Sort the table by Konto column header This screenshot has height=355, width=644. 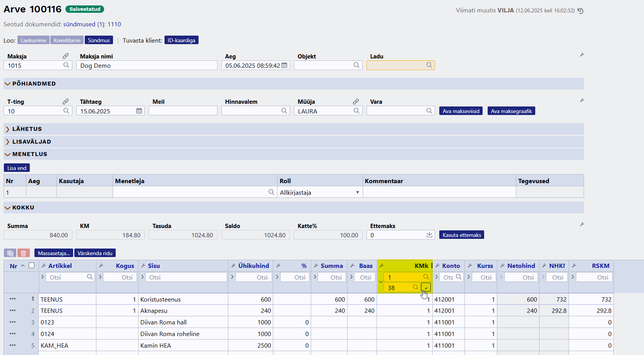pyautogui.click(x=451, y=266)
